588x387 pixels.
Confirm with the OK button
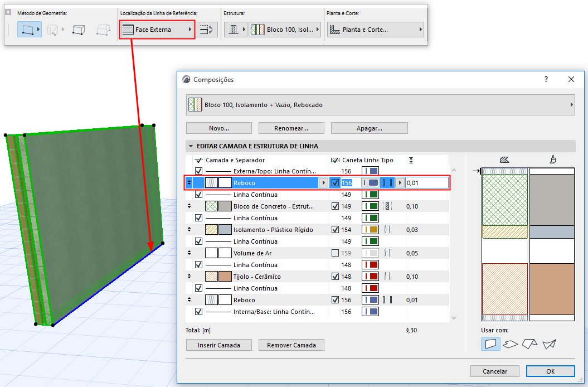pyautogui.click(x=551, y=371)
